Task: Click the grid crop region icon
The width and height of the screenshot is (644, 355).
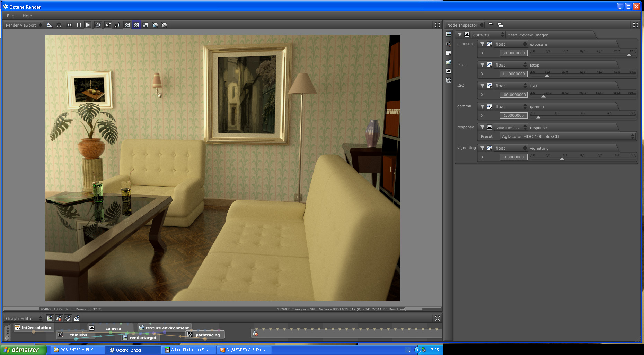Action: click(59, 25)
